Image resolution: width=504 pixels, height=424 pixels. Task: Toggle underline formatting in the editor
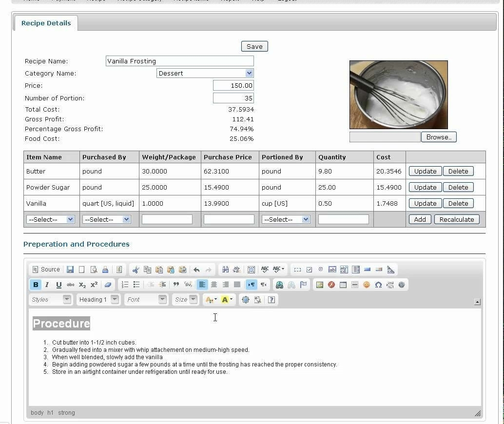59,285
